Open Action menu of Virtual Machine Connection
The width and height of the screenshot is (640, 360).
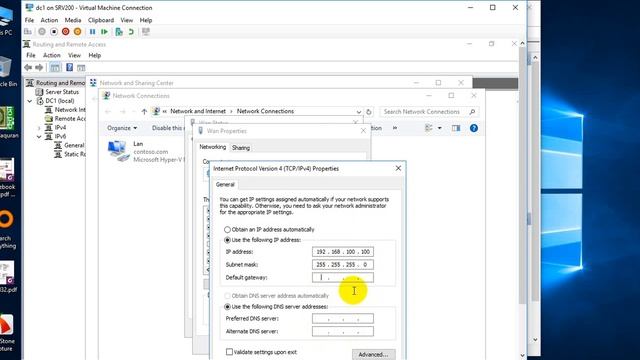point(49,20)
